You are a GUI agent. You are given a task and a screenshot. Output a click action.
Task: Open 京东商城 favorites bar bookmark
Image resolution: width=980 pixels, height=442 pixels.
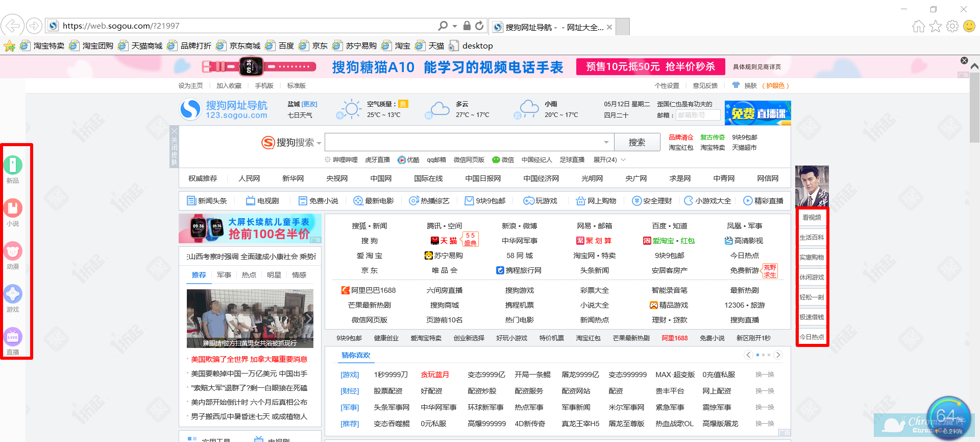coord(238,46)
